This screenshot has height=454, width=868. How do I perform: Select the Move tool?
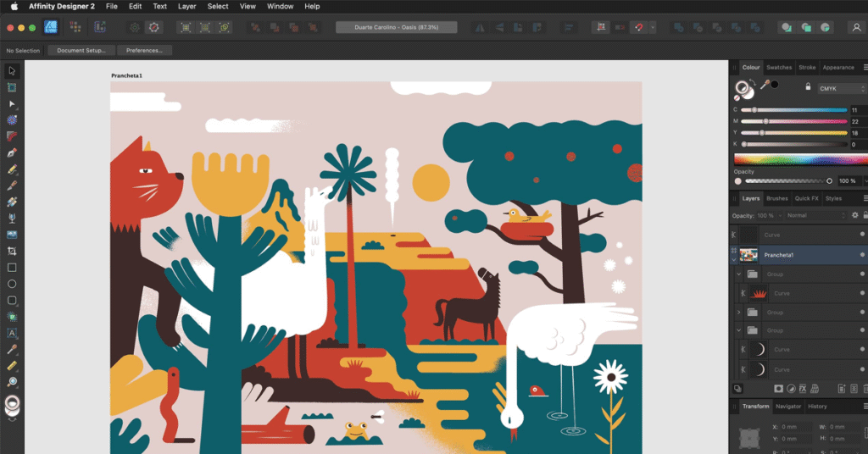click(12, 71)
